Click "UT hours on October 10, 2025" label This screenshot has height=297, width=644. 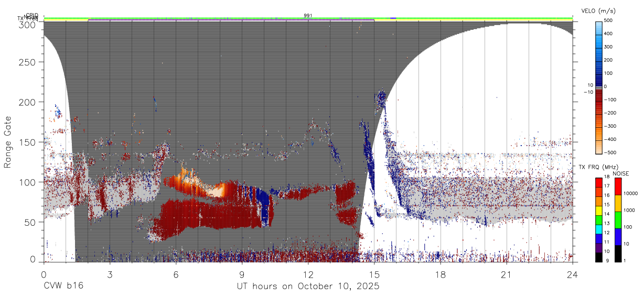click(308, 287)
